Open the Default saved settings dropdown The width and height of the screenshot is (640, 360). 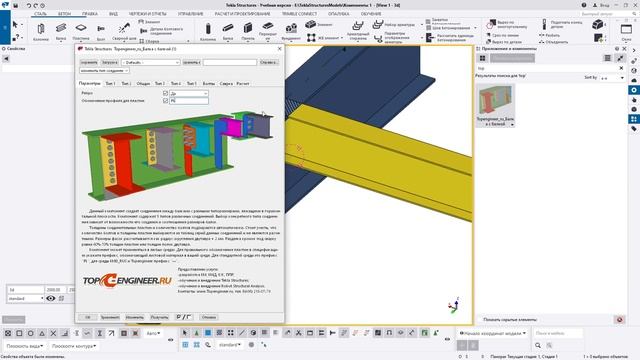(x=150, y=62)
